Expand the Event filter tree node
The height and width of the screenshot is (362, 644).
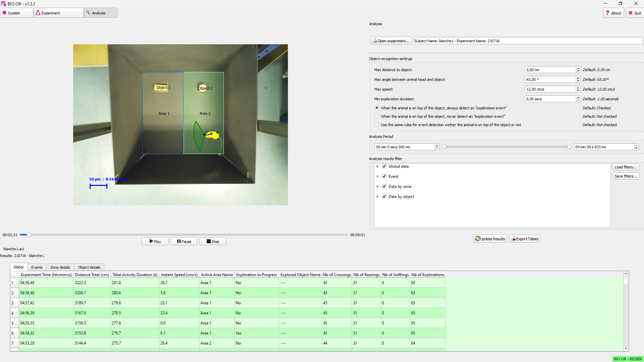378,176
